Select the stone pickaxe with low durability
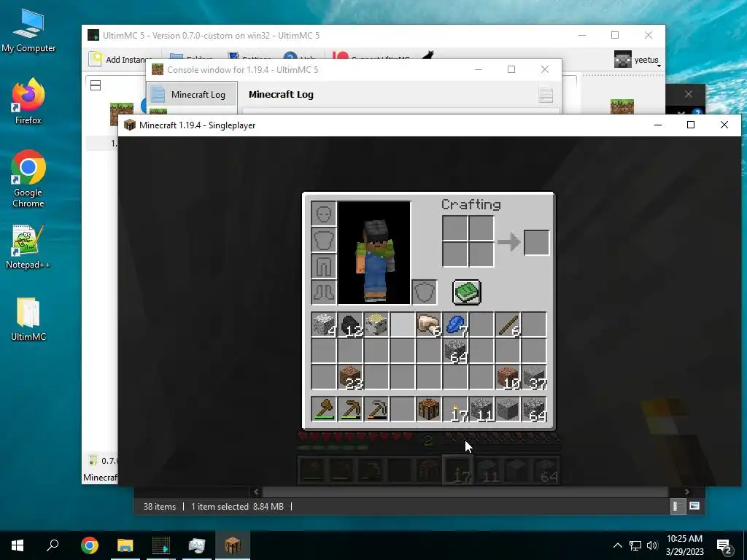This screenshot has width=747, height=560. 376,409
